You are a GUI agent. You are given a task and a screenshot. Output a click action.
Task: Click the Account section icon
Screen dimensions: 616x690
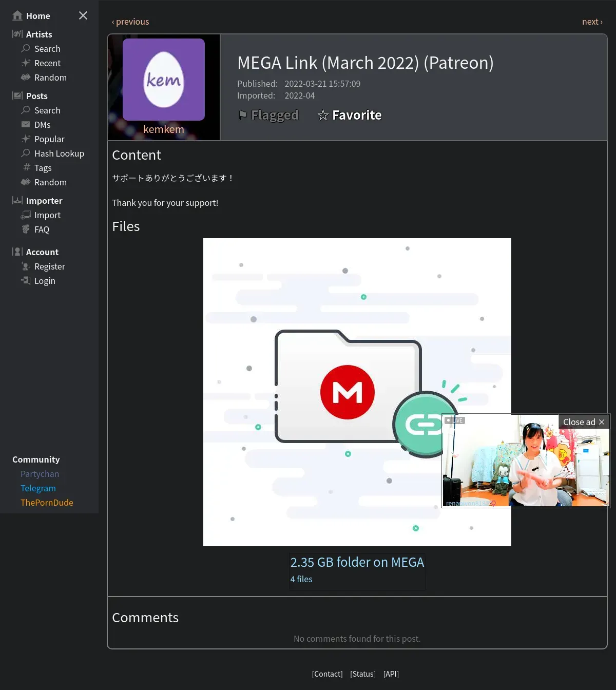coord(17,252)
